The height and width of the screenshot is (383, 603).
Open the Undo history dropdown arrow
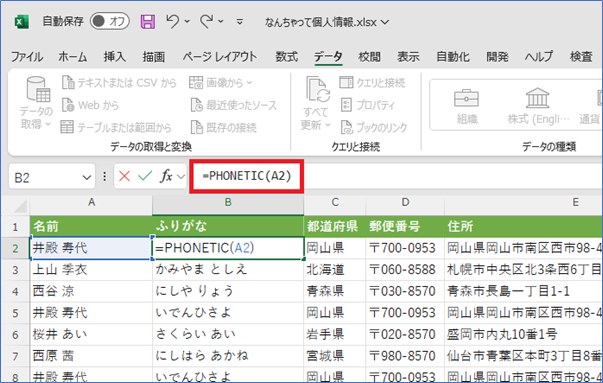187,22
